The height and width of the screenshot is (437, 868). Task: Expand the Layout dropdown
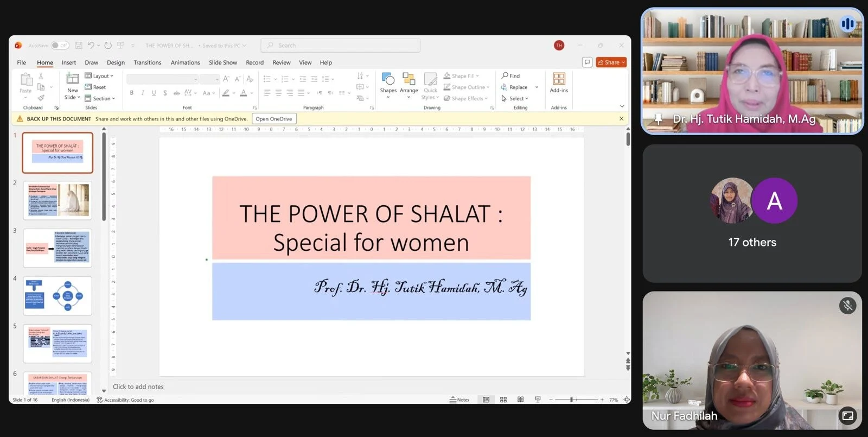pos(99,76)
